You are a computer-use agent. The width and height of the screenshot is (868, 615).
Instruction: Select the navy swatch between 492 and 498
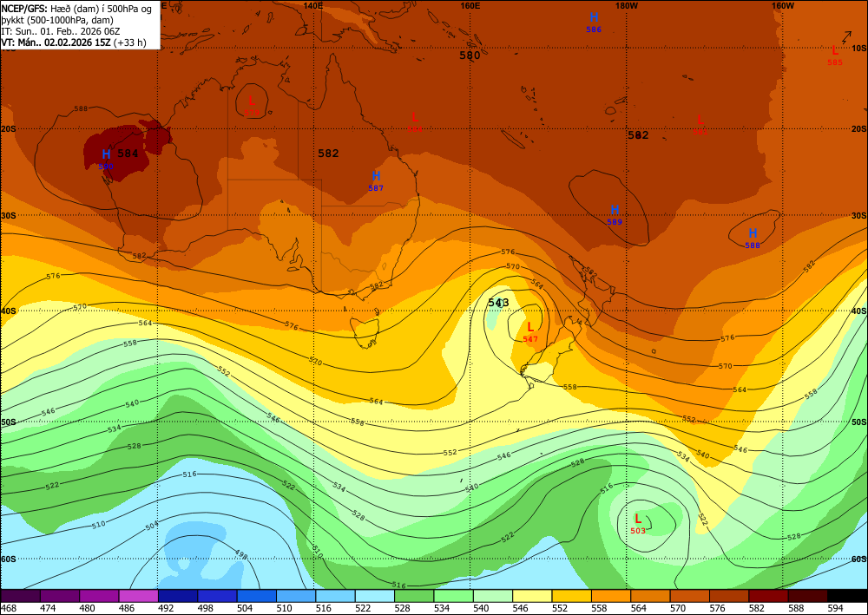(178, 596)
